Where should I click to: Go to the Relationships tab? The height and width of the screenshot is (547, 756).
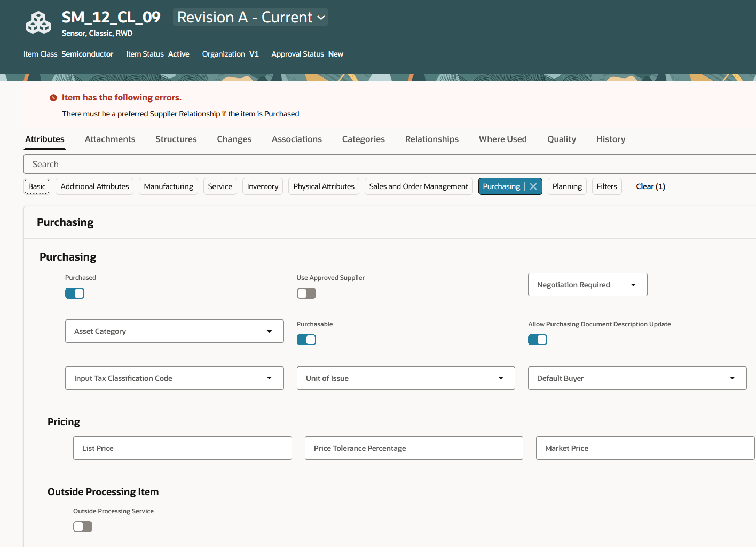tap(432, 139)
